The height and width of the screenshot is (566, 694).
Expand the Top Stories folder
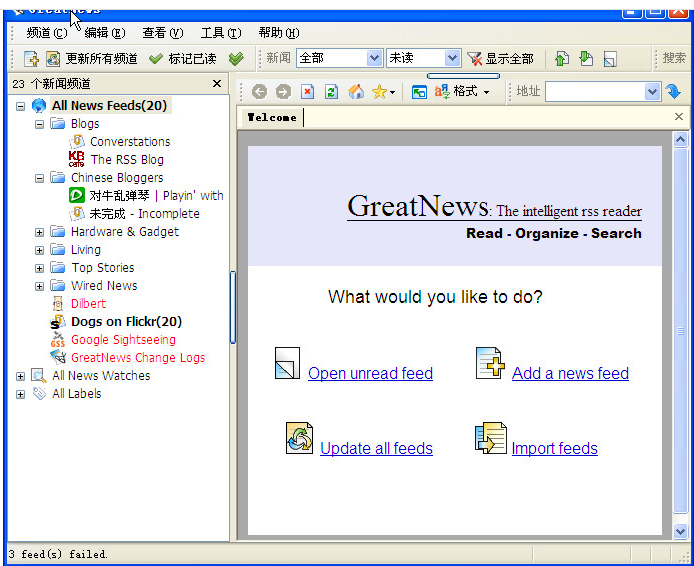(39, 269)
